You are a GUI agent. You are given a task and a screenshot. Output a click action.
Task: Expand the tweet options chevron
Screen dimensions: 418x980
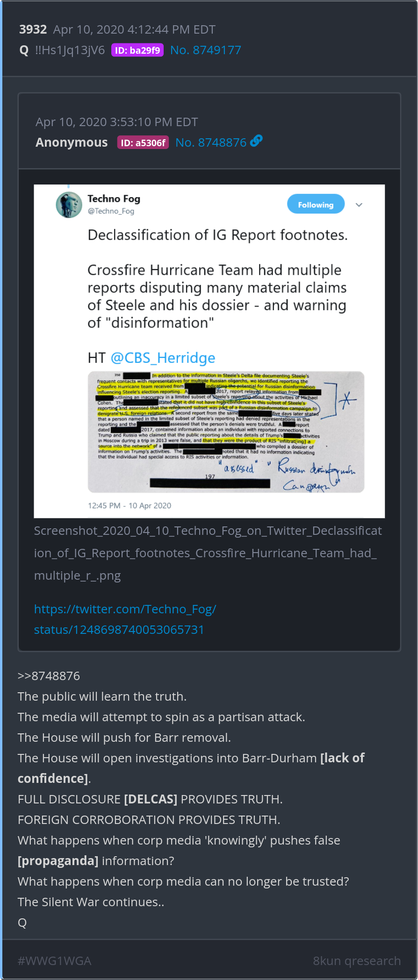point(359,205)
